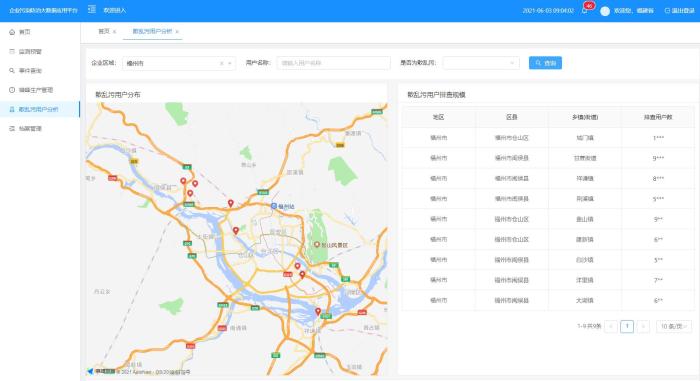Click the red marker by the 福州站 label
The image size is (700, 381).
click(x=230, y=203)
